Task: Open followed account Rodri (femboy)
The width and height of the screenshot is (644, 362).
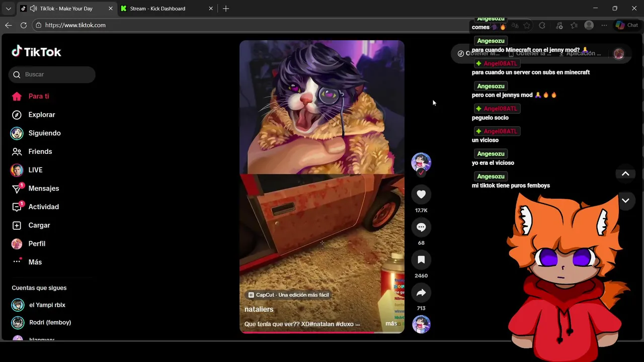Action: point(42,322)
